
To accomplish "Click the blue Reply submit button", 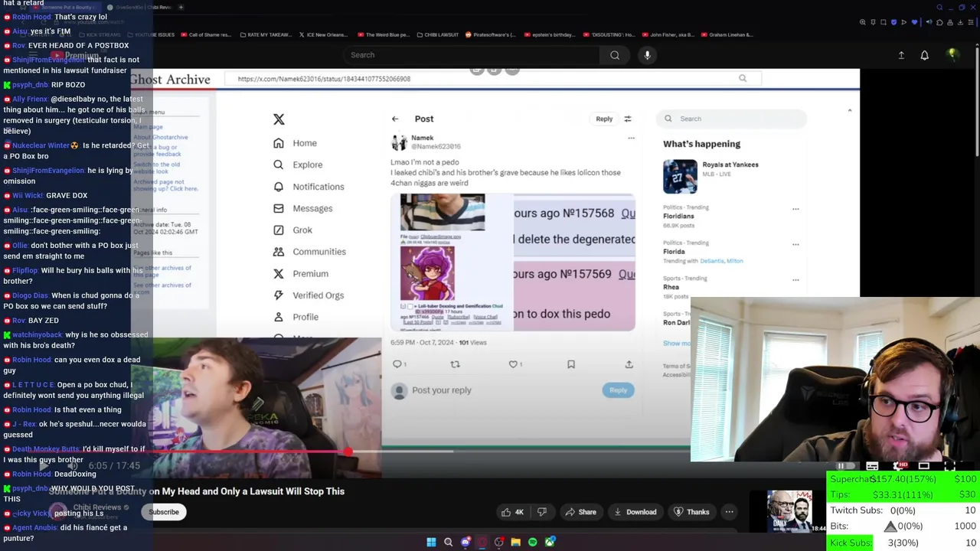I will (618, 390).
